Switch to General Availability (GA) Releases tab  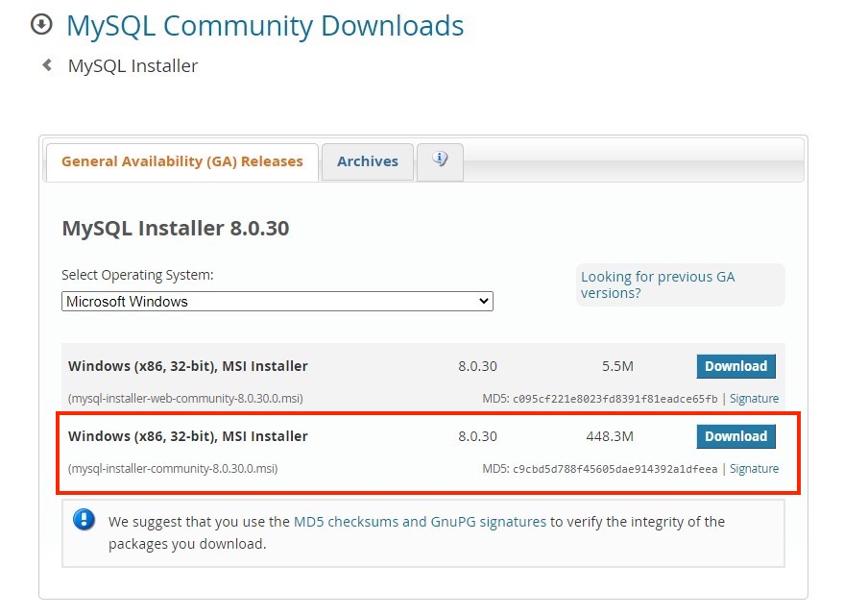(x=182, y=161)
